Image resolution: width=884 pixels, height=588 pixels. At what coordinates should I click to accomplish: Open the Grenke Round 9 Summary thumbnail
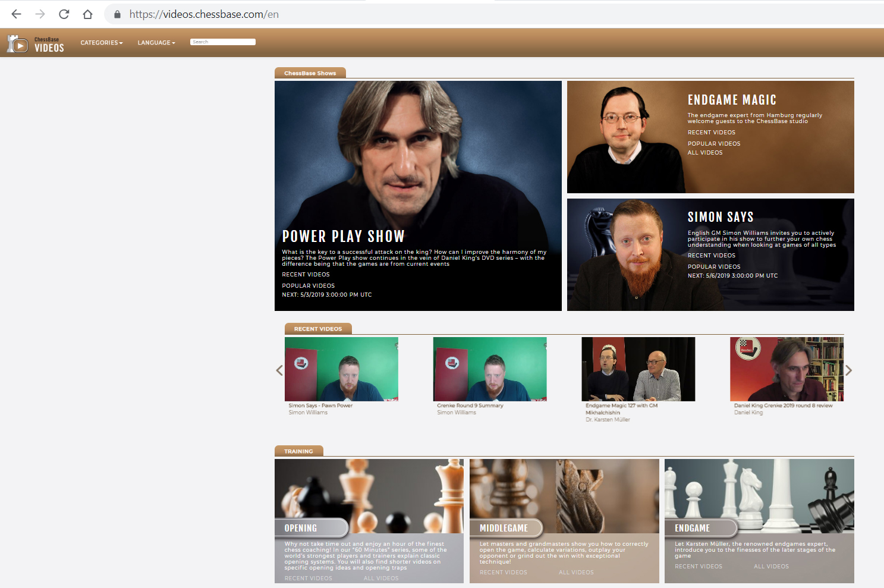point(490,369)
